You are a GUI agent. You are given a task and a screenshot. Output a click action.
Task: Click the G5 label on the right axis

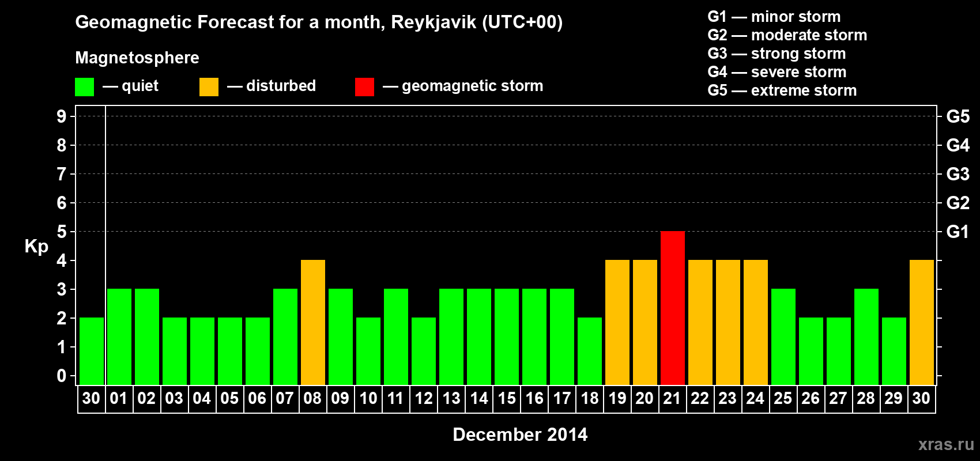coord(958,116)
